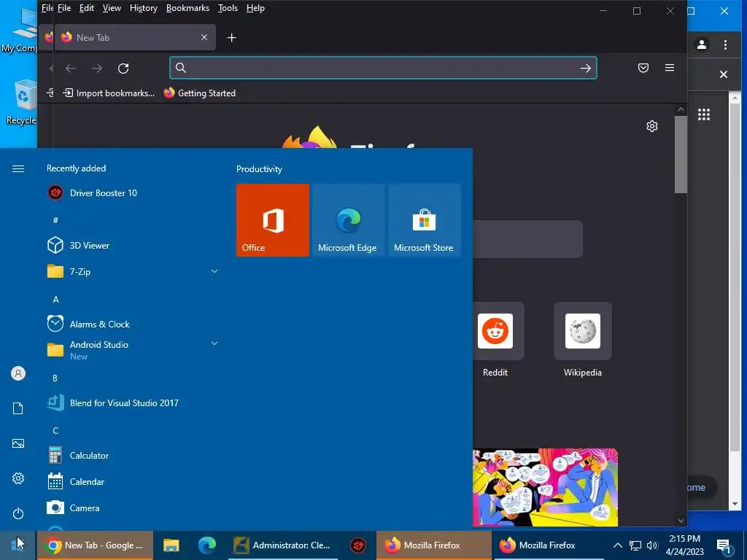Close the Firefox New Tab tab
Image resolution: width=747 pixels, height=560 pixels.
click(x=204, y=37)
